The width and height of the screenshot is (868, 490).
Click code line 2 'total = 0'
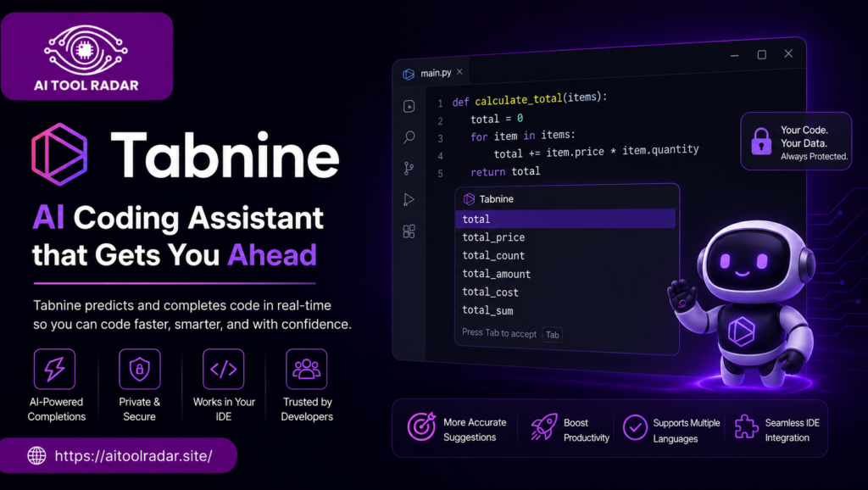click(497, 119)
